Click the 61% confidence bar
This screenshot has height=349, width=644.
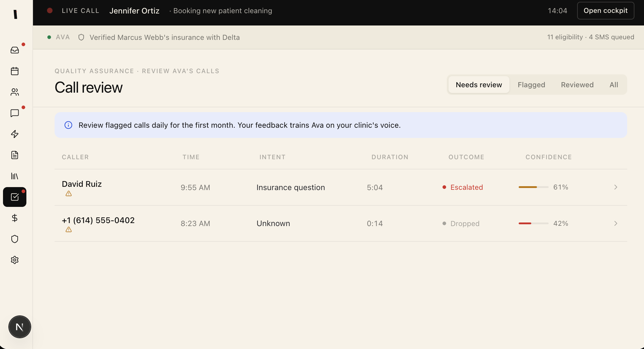point(533,187)
